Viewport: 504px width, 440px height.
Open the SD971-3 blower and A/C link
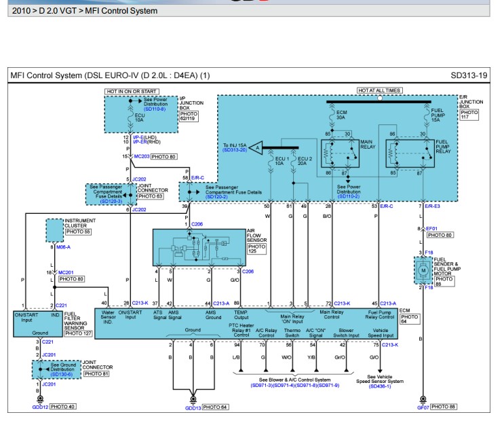click(x=261, y=386)
